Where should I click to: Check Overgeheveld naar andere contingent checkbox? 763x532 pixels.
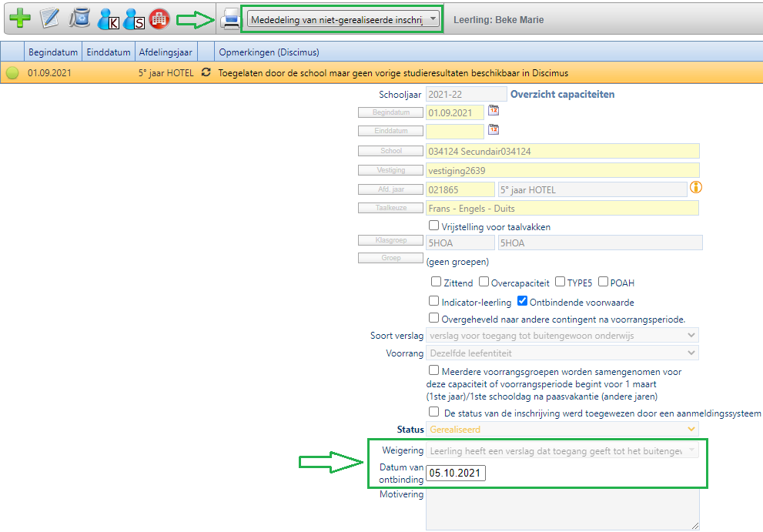click(x=433, y=318)
